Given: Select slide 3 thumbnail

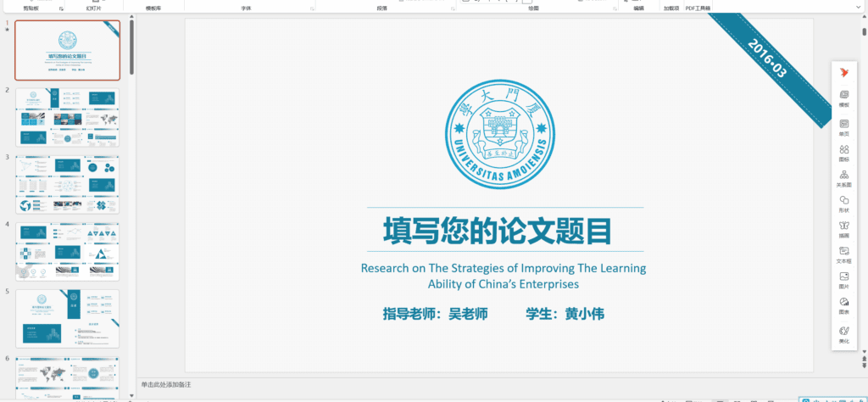Looking at the screenshot, I should point(68,184).
